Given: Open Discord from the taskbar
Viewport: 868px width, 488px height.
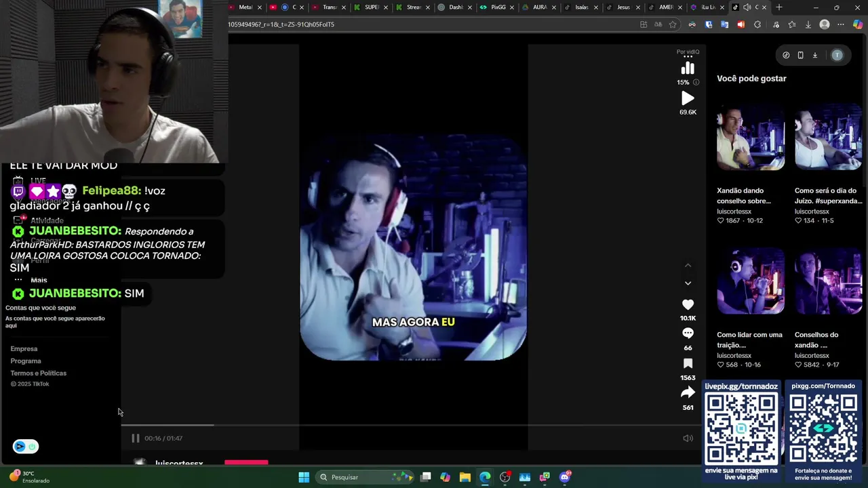Looking at the screenshot, I should [x=565, y=477].
